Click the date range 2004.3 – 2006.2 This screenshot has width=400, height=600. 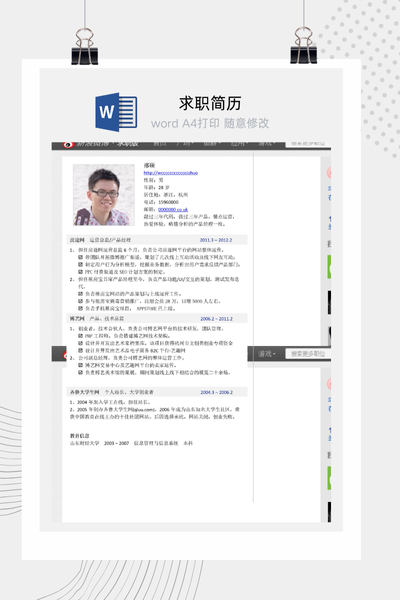coord(216,392)
